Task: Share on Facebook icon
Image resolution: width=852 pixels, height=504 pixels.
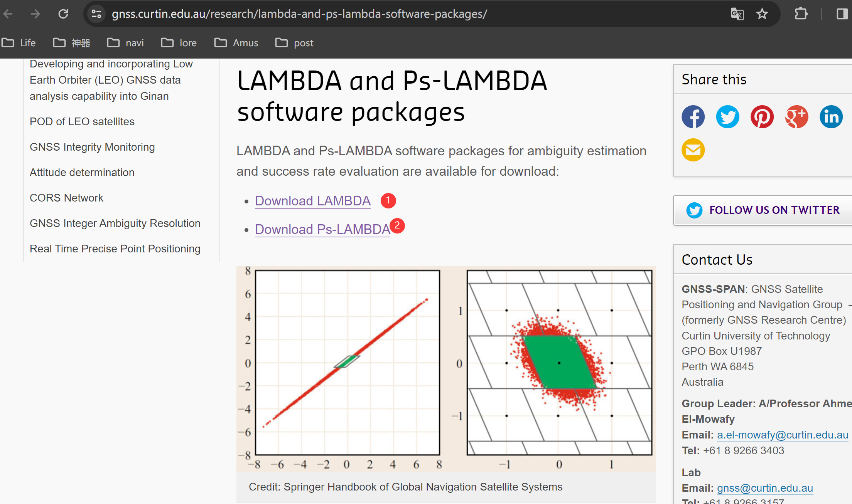Action: tap(693, 117)
